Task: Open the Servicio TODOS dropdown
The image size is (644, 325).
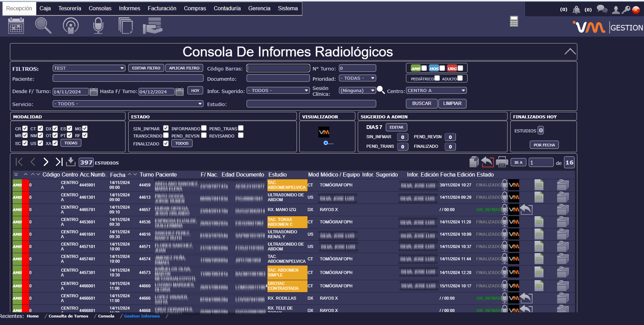Action: click(128, 104)
